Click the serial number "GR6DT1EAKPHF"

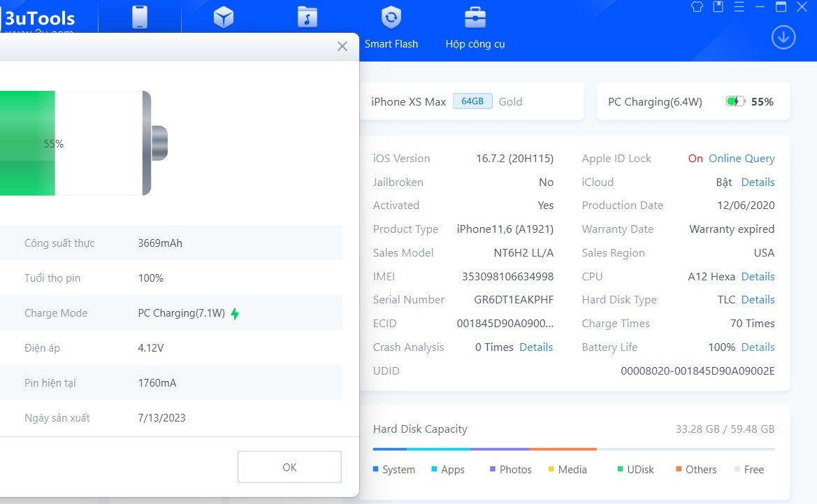[514, 300]
